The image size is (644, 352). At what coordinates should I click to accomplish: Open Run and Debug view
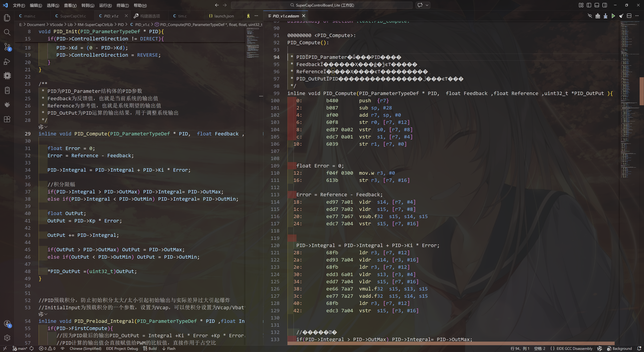[7, 62]
